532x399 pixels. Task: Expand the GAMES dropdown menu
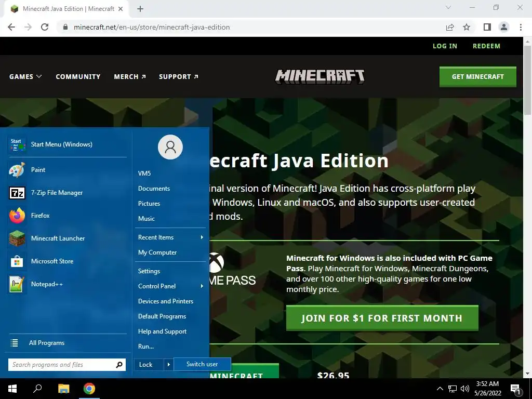point(25,77)
